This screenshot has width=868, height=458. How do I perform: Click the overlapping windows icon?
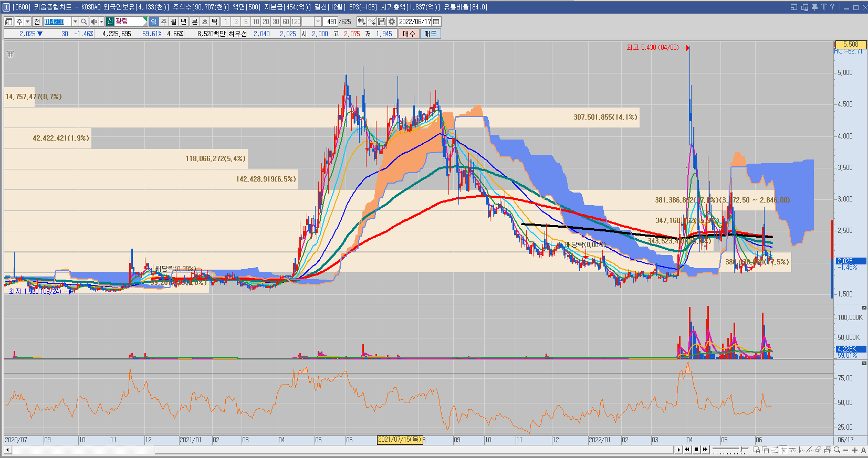pos(765,450)
